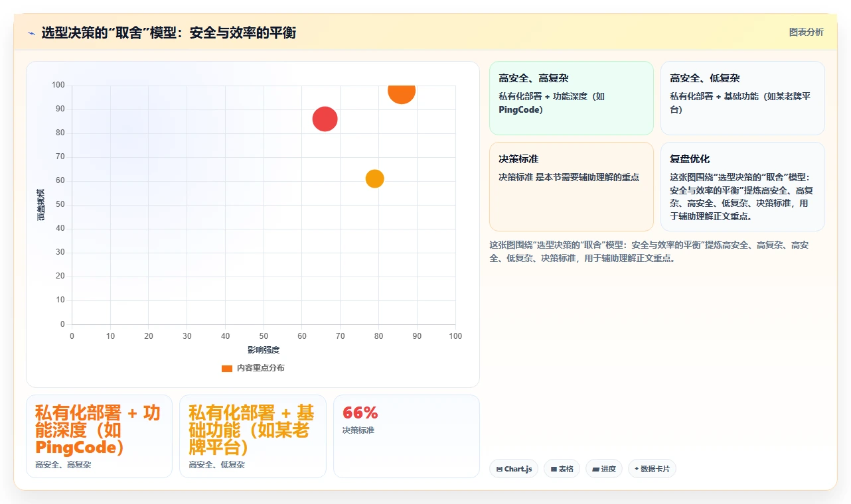851x504 pixels.
Task: Click 高安全、低复杂 caption in bottom stat card
Action: click(x=216, y=465)
